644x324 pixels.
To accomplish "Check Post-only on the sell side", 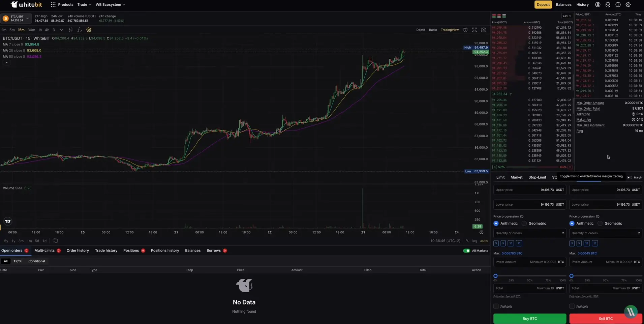I will [x=572, y=306].
